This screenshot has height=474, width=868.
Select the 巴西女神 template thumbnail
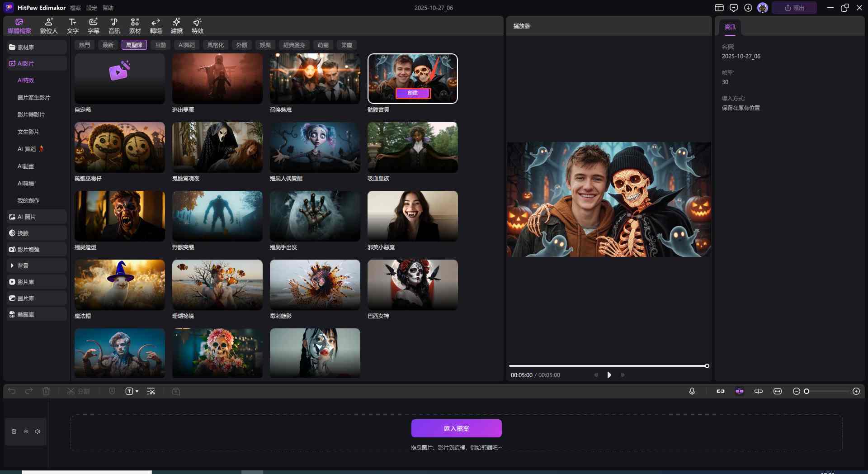pos(412,284)
